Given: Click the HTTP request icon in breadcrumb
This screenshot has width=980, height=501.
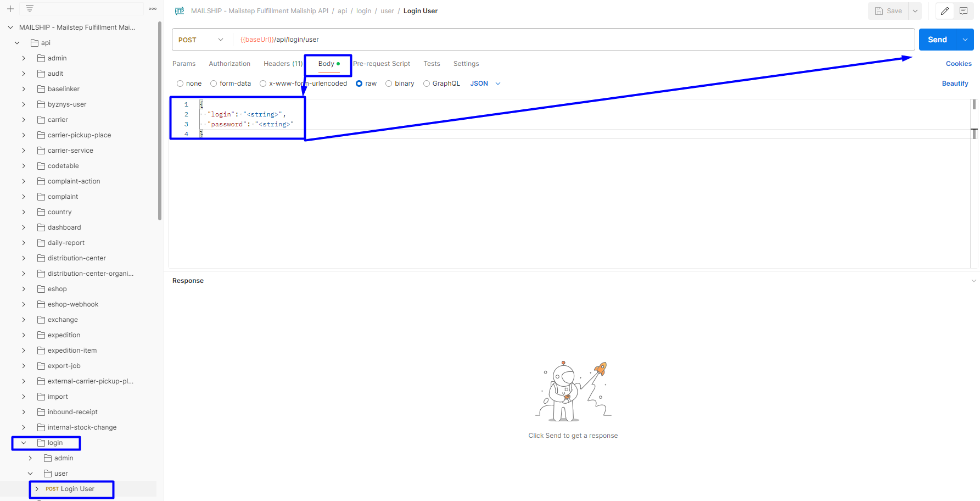Looking at the screenshot, I should 180,11.
